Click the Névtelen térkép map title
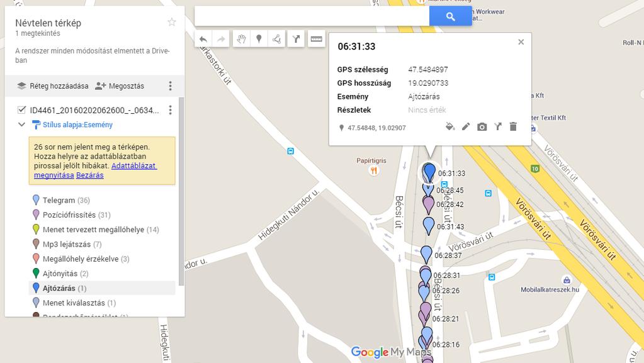 [x=48, y=23]
